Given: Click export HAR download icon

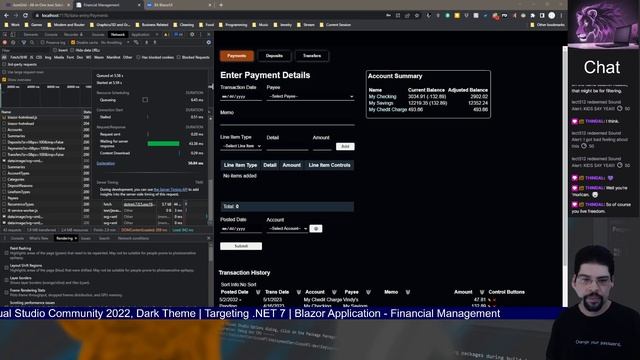Looking at the screenshot, I should click(x=155, y=42).
